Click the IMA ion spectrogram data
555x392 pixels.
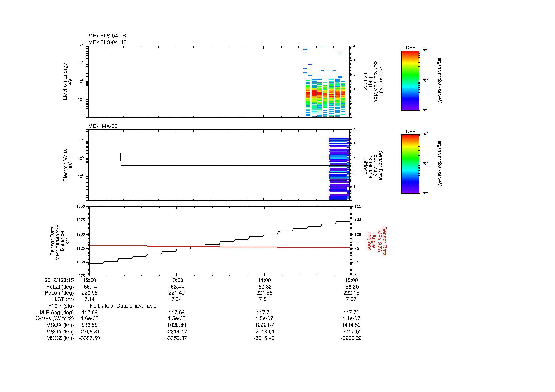[339, 168]
